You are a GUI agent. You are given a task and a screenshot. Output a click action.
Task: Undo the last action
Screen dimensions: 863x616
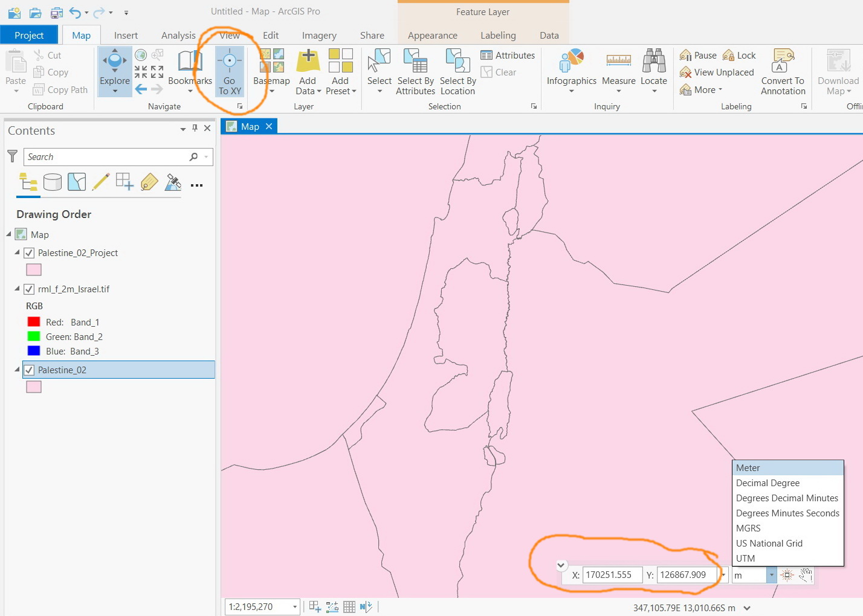[76, 12]
